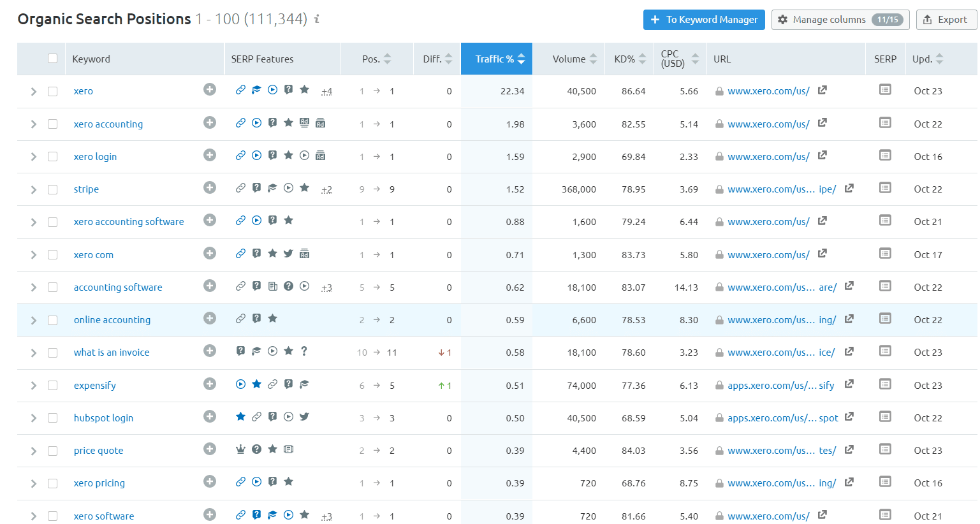Add 'expensify' with its plus icon
This screenshot has width=980, height=524.
click(210, 384)
